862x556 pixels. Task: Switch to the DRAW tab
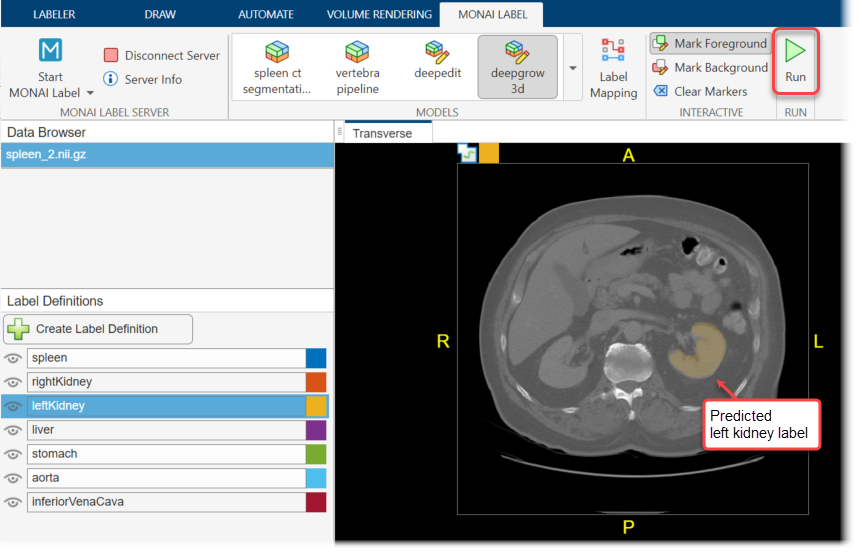160,14
